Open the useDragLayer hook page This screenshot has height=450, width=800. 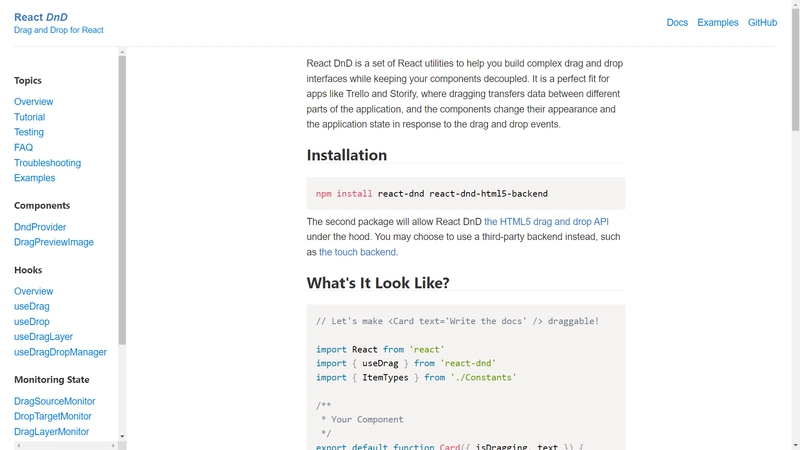coord(43,337)
